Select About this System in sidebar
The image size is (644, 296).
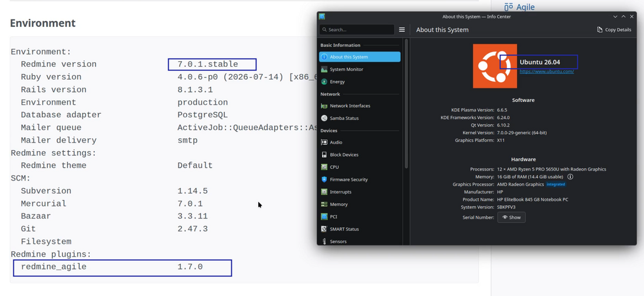[x=360, y=57]
